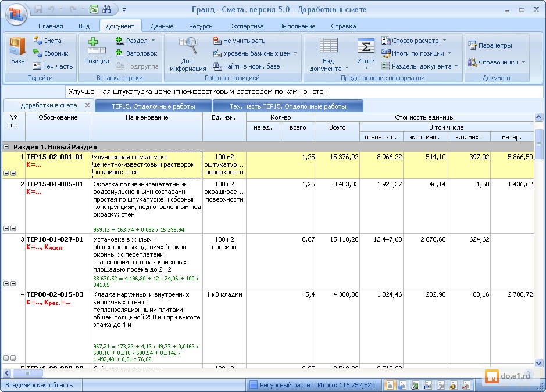Expand first plus box of ТЕР15-04-005-01 row
546x392 pixels.
(6, 229)
